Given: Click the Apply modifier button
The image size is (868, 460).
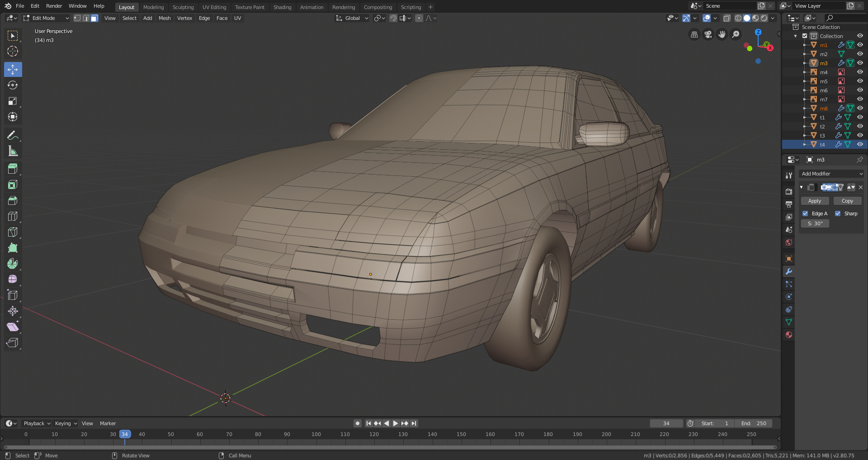Looking at the screenshot, I should [x=815, y=201].
